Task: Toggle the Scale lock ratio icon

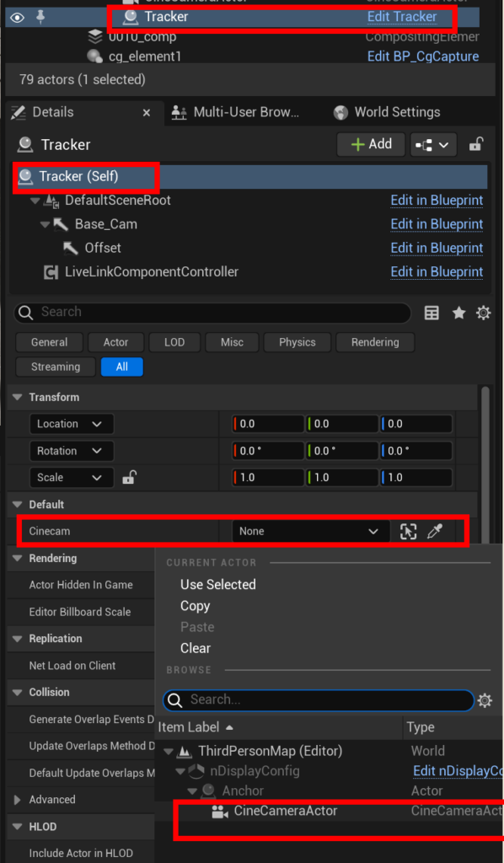Action: tap(129, 477)
